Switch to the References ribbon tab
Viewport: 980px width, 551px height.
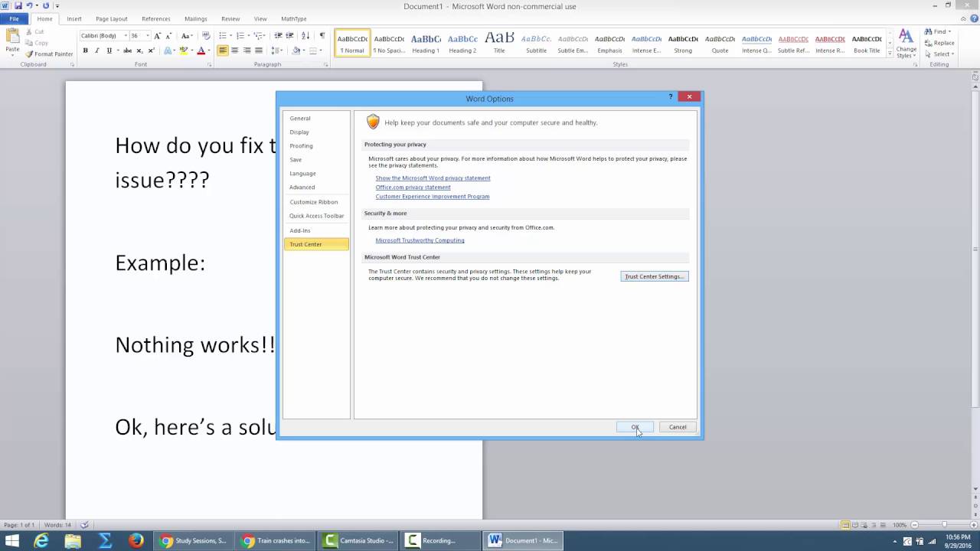156,18
